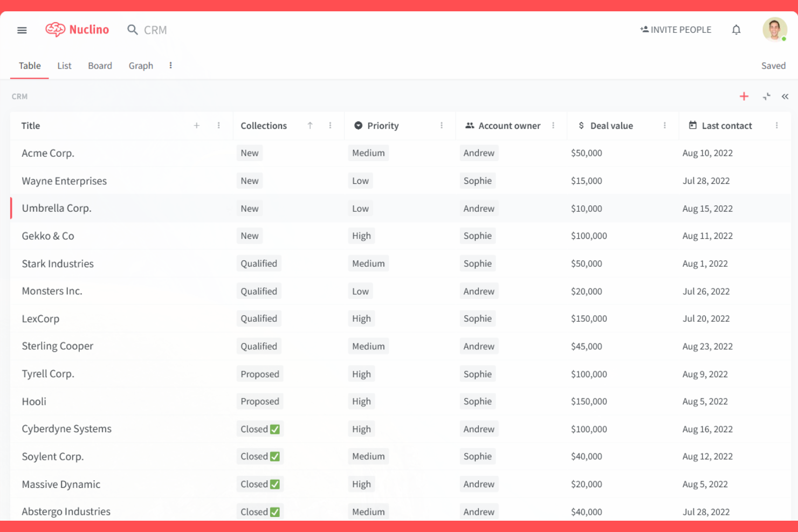This screenshot has width=798, height=532.
Task: Switch to the Table tab
Action: click(30, 66)
